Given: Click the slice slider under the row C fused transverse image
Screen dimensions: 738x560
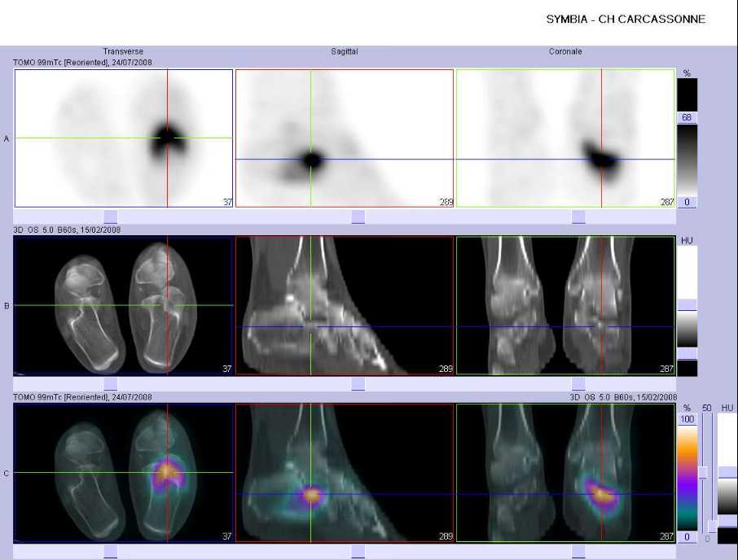Looking at the screenshot, I should tap(111, 552).
